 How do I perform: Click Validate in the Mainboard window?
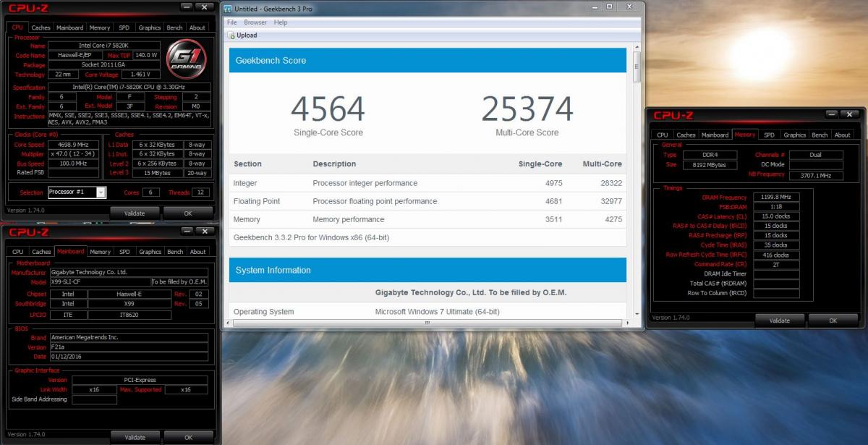tap(135, 437)
